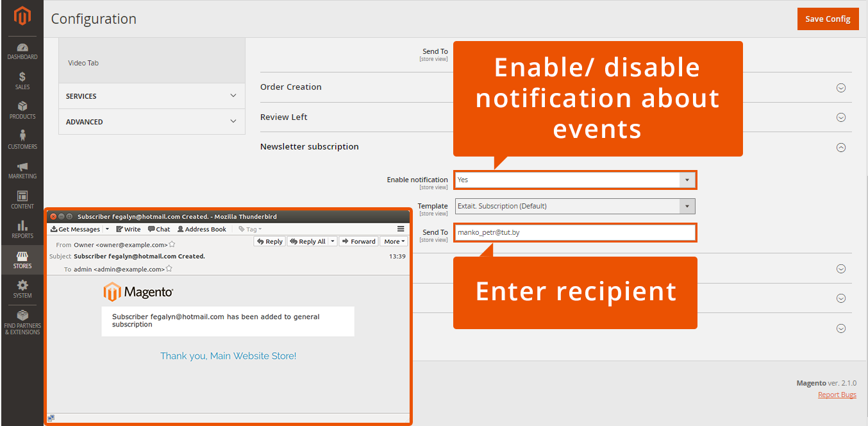Click Chat in the Thunderbird toolbar
This screenshot has width=868, height=426.
pyautogui.click(x=159, y=229)
